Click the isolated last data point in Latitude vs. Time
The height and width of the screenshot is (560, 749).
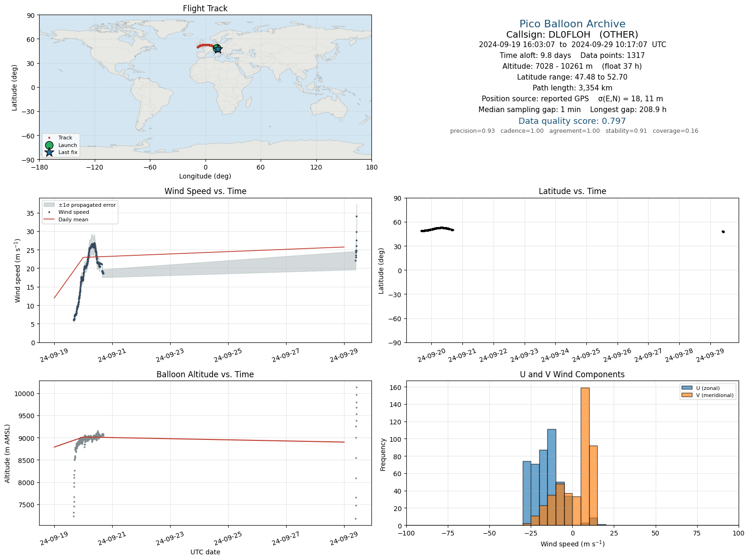pos(723,232)
